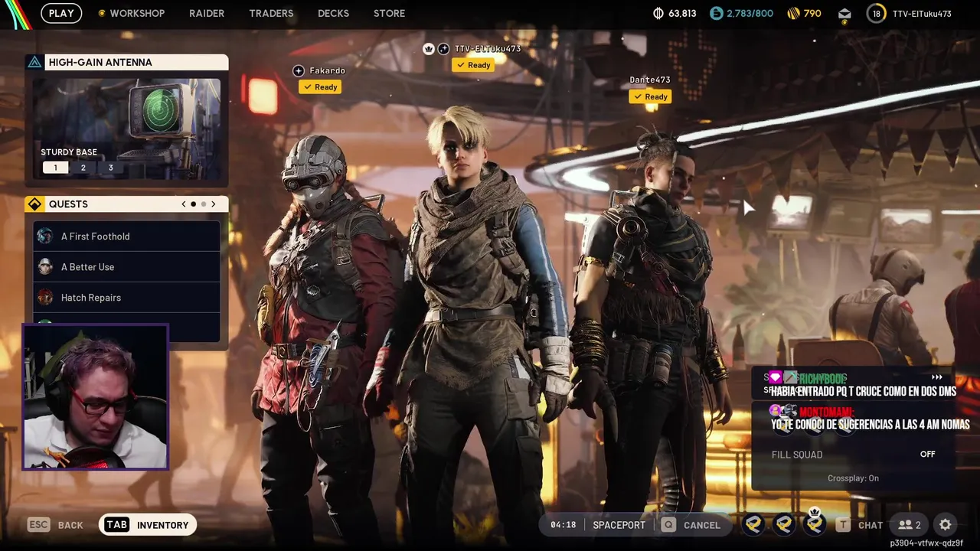Select Sturdy Base stage 3
This screenshot has height=551, width=980.
tap(110, 168)
